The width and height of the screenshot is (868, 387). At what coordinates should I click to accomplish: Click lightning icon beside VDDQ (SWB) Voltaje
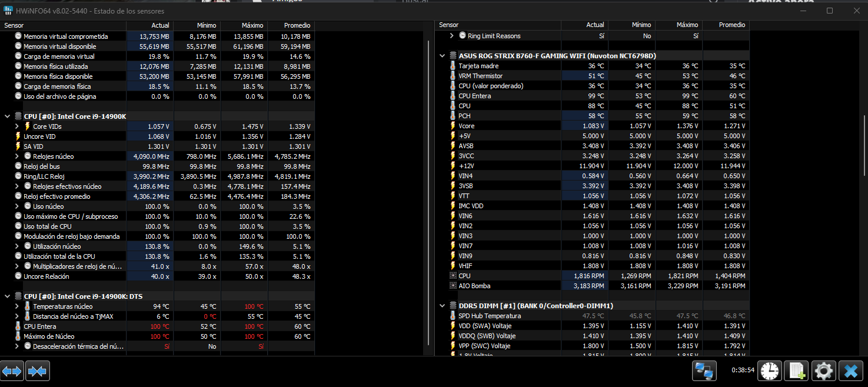pyautogui.click(x=453, y=336)
